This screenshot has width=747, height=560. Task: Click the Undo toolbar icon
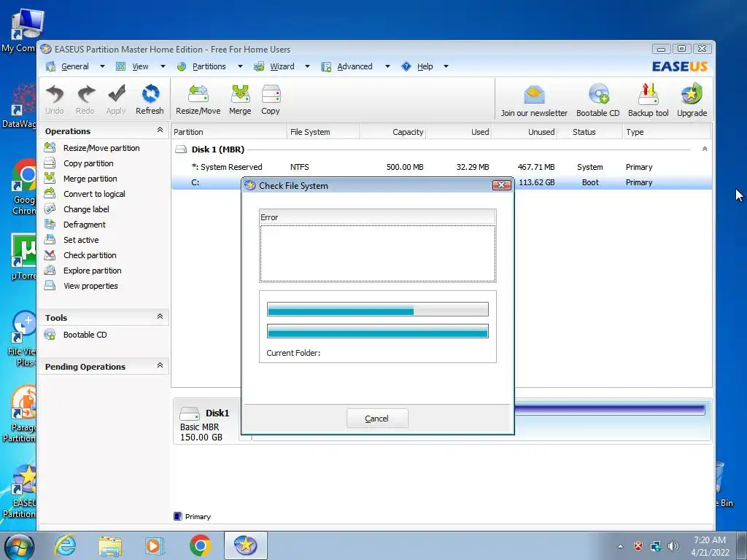[x=55, y=99]
